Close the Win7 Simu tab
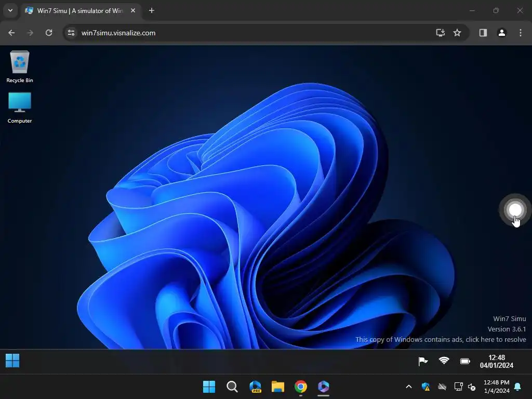This screenshot has height=399, width=532. click(133, 10)
